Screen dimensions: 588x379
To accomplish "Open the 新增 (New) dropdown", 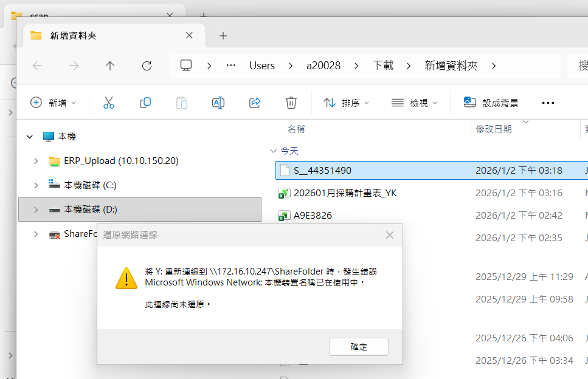I will (x=54, y=103).
